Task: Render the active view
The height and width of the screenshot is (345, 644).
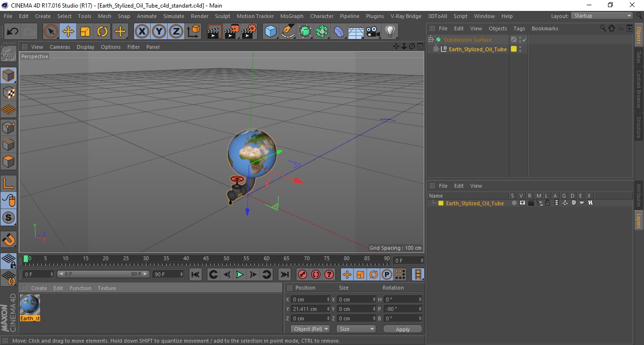Action: (215, 32)
